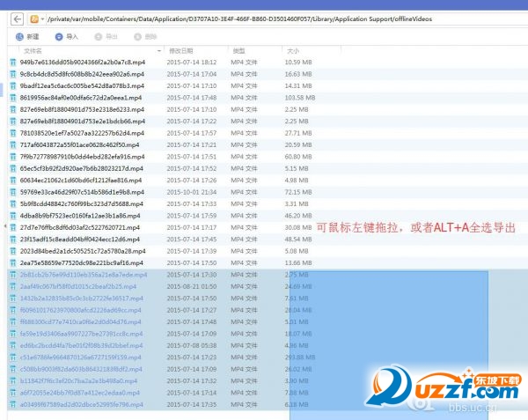
Task: Click the path field ending in offlineVideos
Action: pos(239,19)
